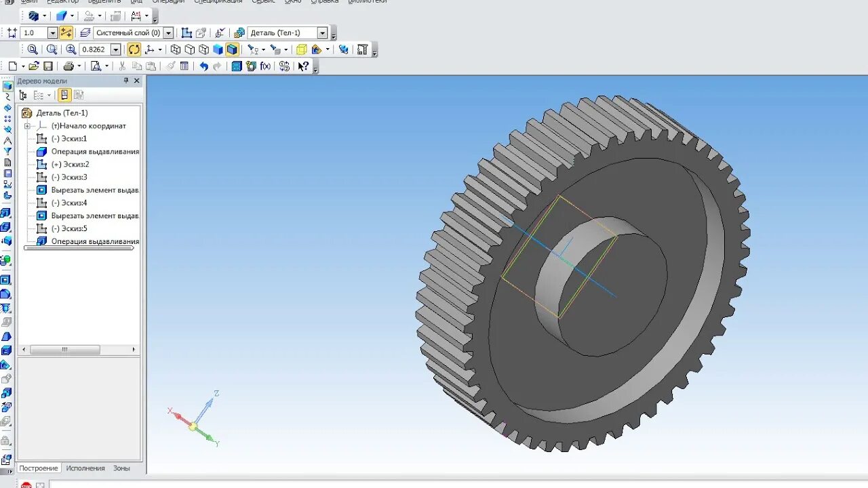Open the zoom scale 0.8262 dropdown
This screenshot has width=868, height=488.
click(x=115, y=49)
